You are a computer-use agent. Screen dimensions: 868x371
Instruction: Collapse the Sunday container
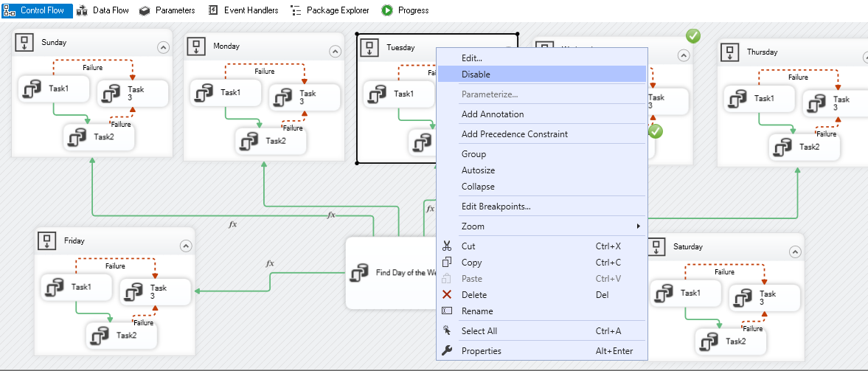163,48
